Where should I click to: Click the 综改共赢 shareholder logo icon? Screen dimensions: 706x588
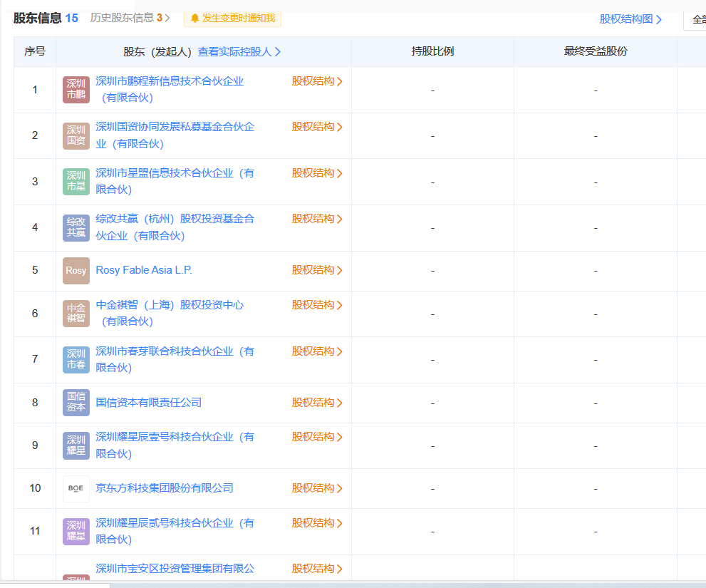76,227
